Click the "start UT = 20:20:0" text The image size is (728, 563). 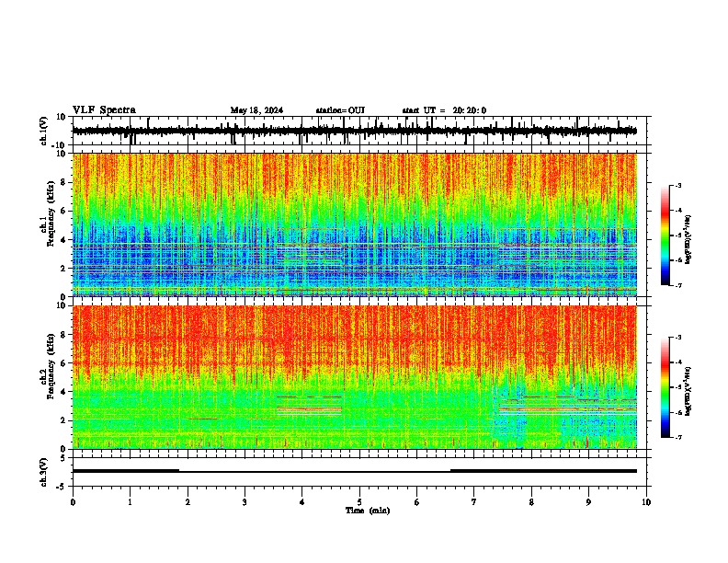click(444, 110)
